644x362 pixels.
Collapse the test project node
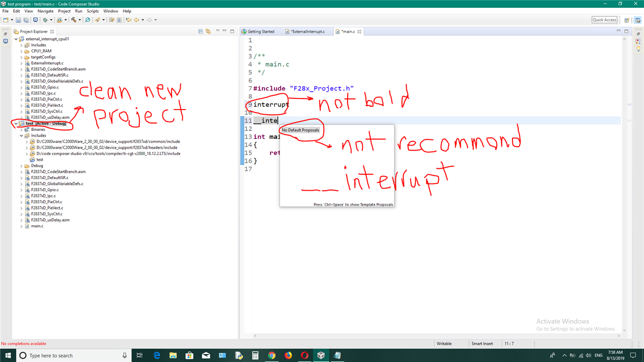[x=16, y=124]
